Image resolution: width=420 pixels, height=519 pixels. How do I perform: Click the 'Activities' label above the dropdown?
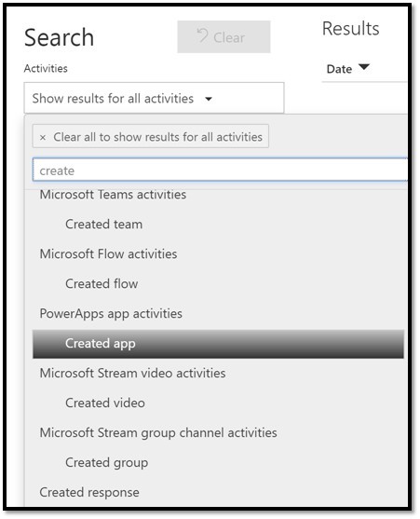pyautogui.click(x=46, y=68)
